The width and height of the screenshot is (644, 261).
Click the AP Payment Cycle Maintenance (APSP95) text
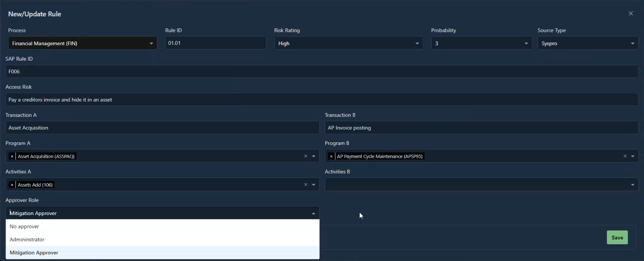click(x=380, y=156)
